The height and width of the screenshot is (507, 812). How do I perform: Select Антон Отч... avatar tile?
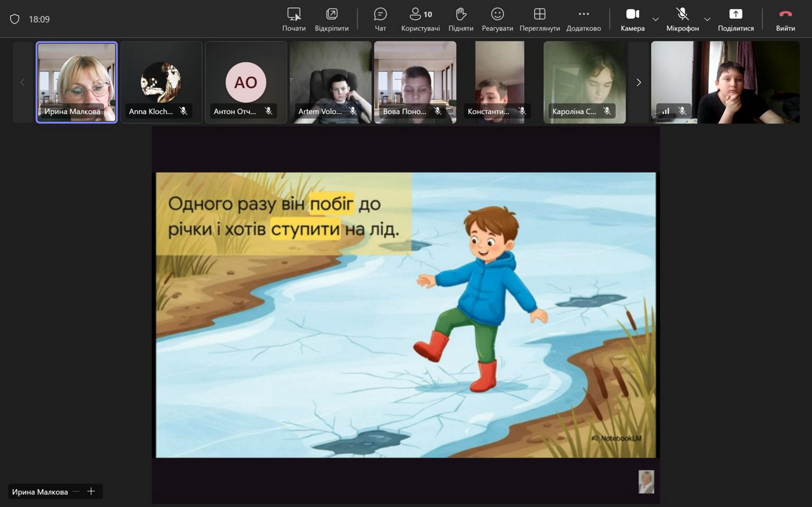point(246,82)
